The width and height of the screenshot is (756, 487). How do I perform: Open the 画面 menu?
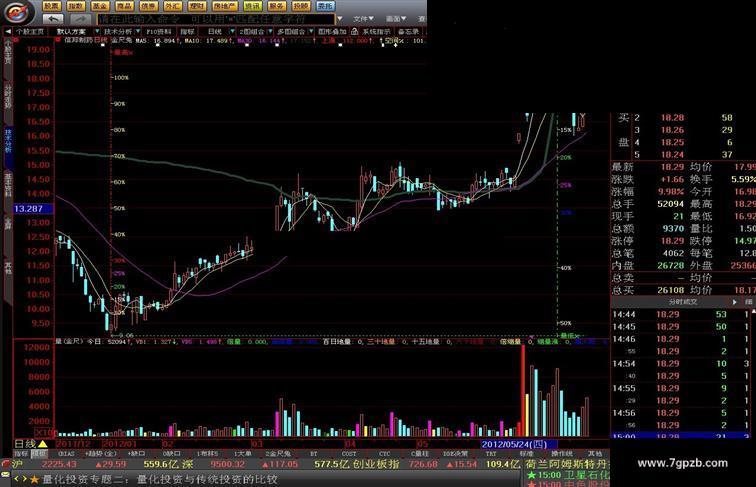pyautogui.click(x=396, y=19)
